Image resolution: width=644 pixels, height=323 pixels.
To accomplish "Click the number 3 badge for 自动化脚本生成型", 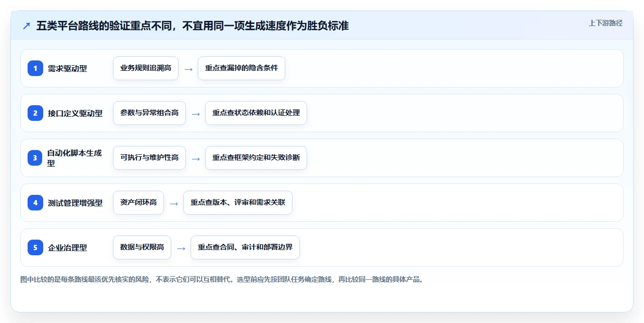I will coord(35,158).
